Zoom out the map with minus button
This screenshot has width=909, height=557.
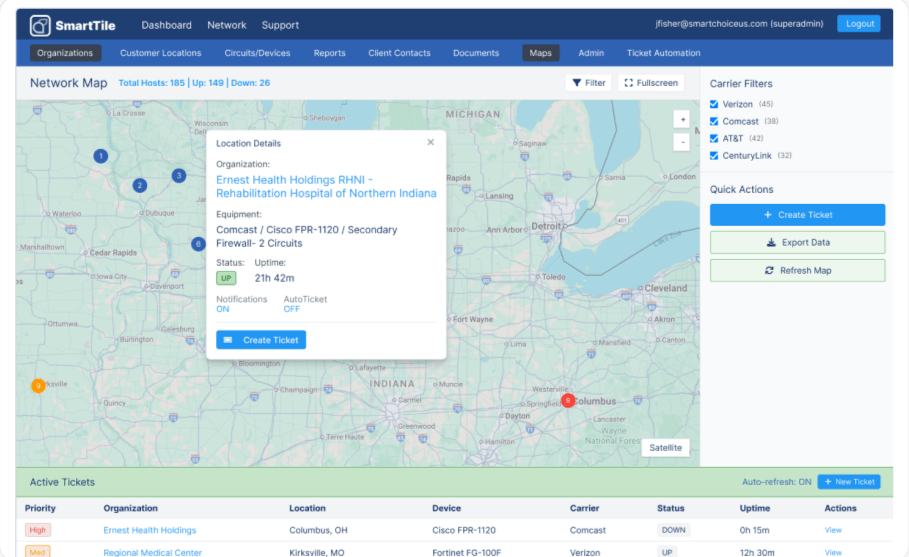(x=682, y=142)
